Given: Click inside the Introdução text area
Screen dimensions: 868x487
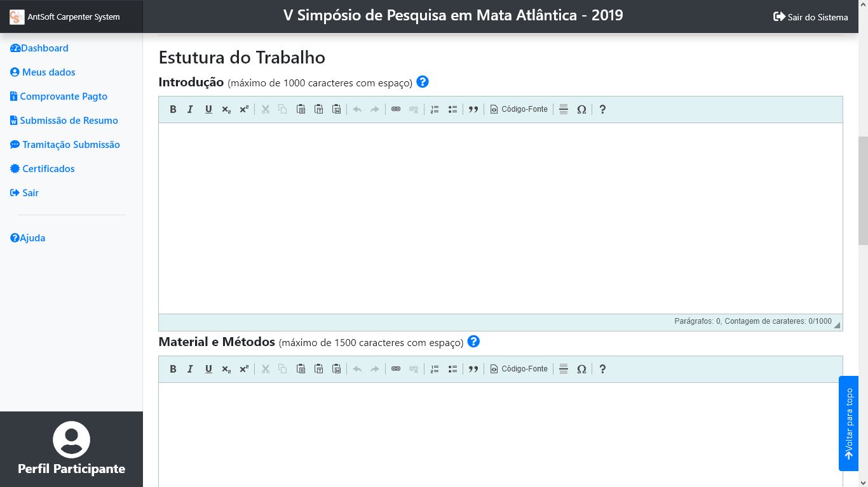Looking at the screenshot, I should coord(500,218).
